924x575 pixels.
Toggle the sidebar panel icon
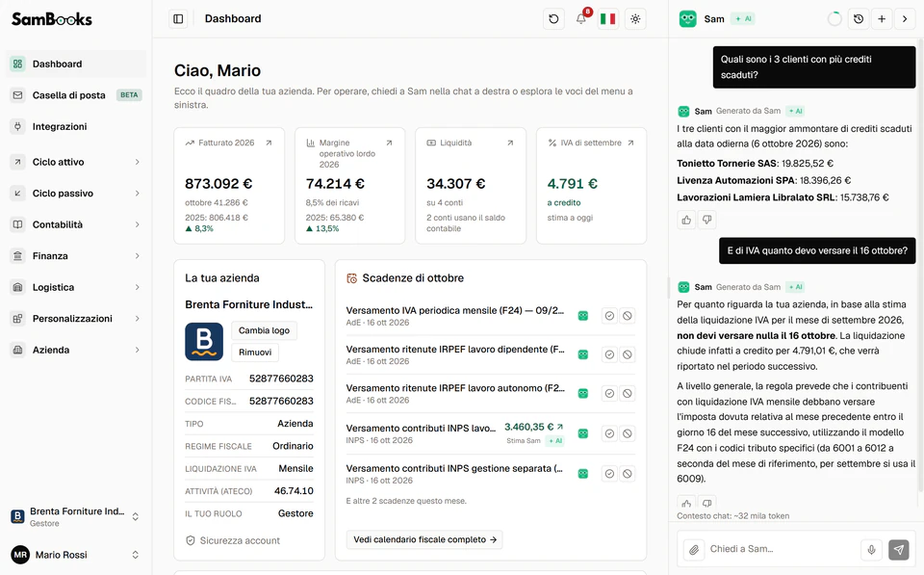pos(178,19)
